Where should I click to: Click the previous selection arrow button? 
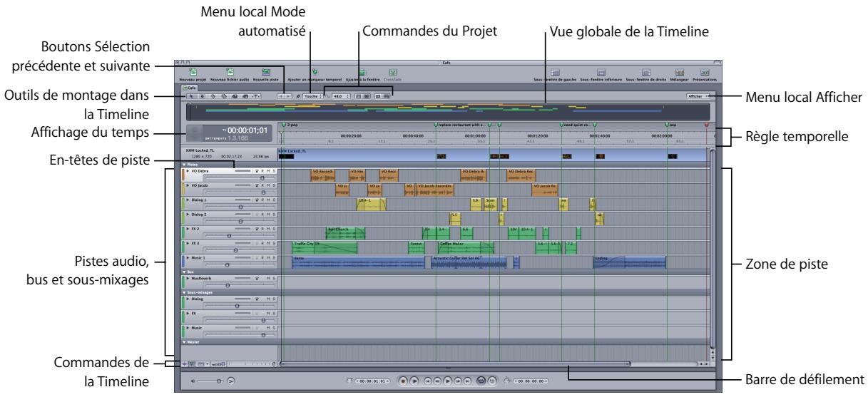point(282,96)
